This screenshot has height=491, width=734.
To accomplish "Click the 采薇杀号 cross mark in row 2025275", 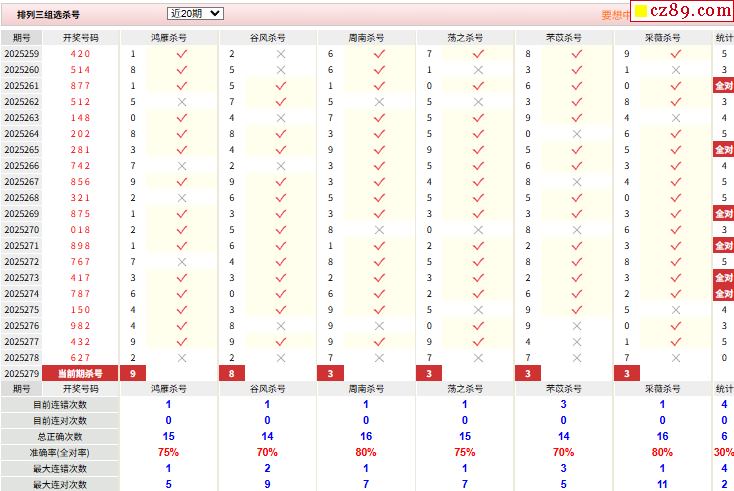I will [x=675, y=310].
